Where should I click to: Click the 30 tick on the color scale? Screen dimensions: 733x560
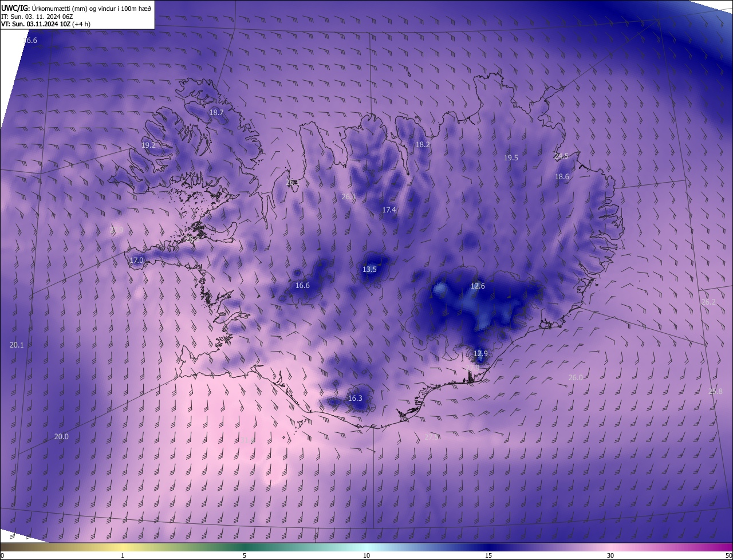tap(610, 555)
